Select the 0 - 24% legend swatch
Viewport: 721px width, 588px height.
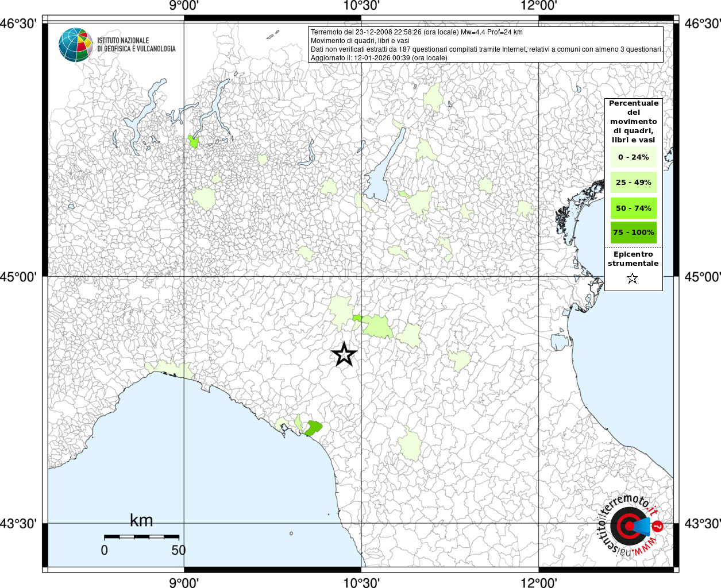tap(633, 157)
